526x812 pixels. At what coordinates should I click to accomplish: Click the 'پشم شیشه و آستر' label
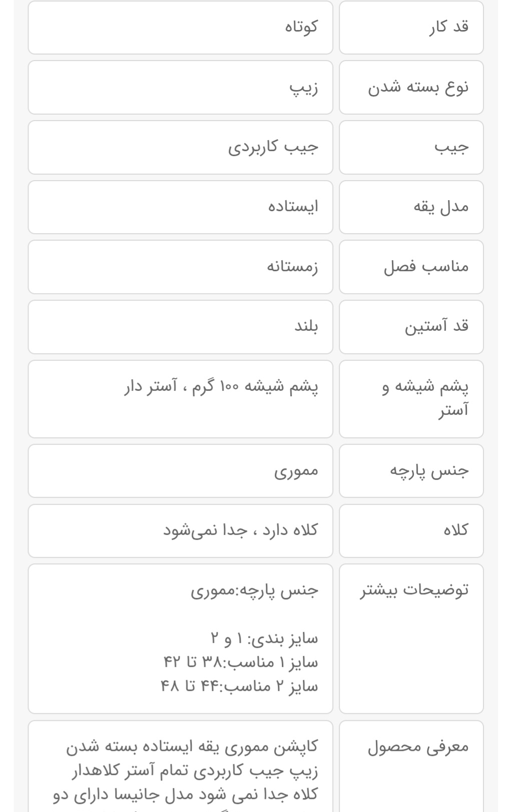(x=426, y=399)
